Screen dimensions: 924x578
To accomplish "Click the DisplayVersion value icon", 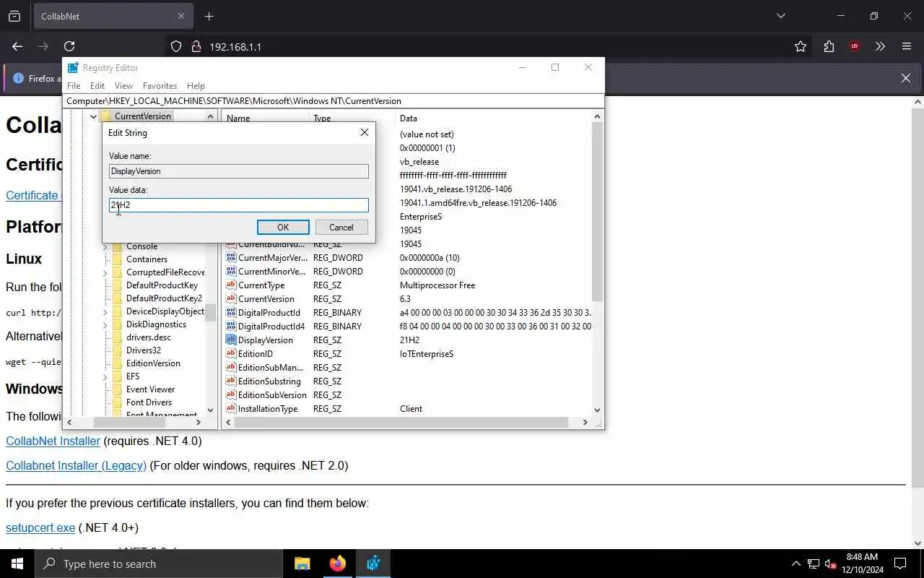I will [x=231, y=340].
